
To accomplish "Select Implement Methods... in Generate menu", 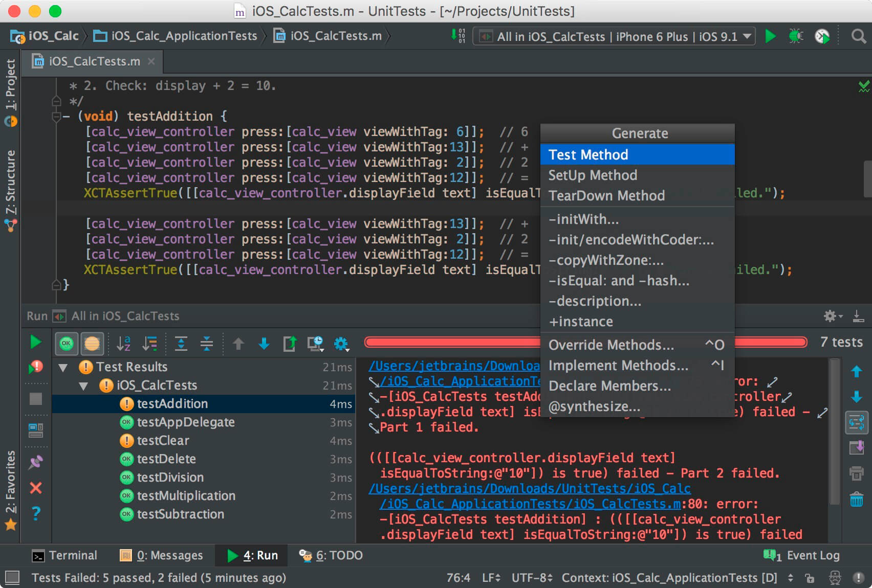I will pyautogui.click(x=637, y=365).
